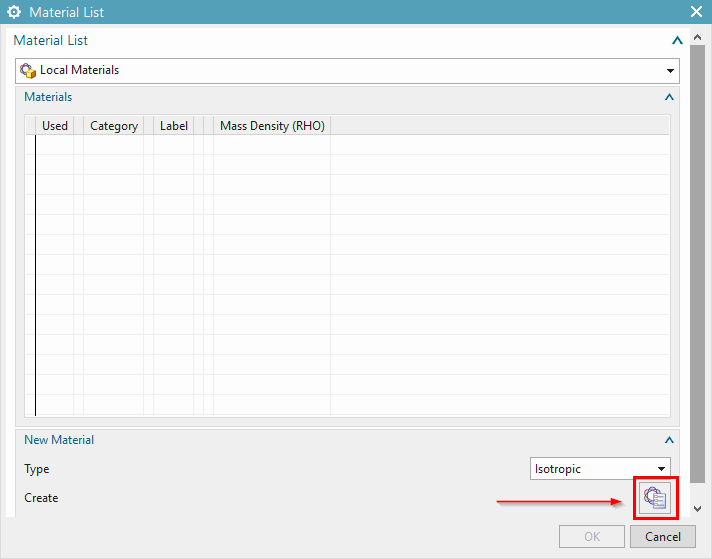Click the scrollbar up arrow
The height and width of the screenshot is (559, 712).
coord(697,37)
